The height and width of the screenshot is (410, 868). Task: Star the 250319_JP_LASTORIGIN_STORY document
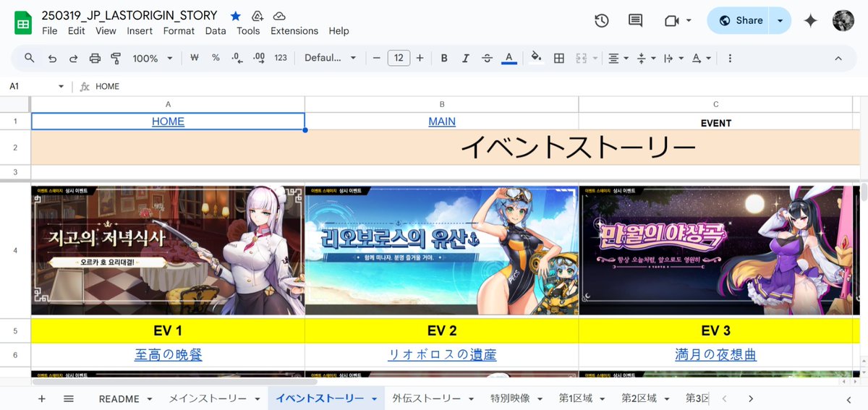tap(236, 16)
